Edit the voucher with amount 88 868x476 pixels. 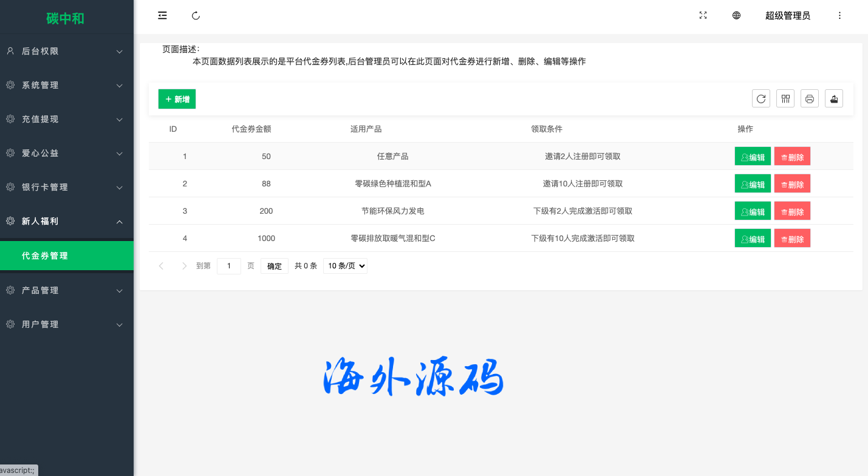point(753,184)
